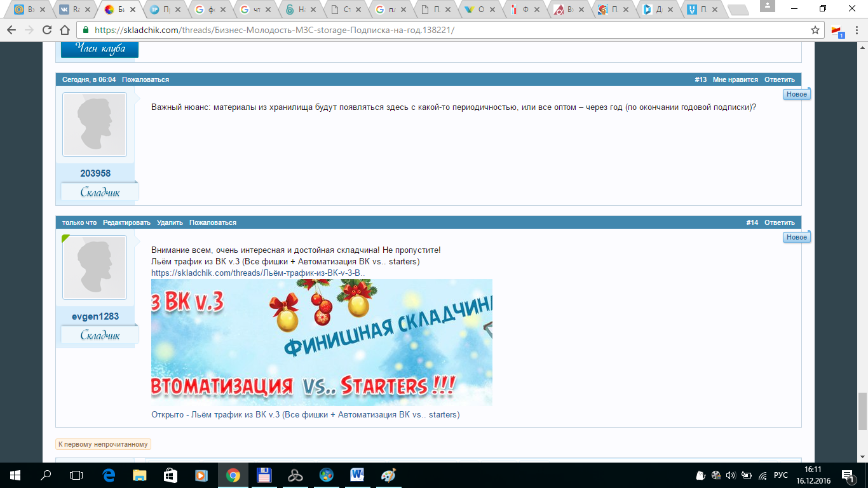The width and height of the screenshot is (868, 488).
Task: Click the Новое marker on post #14
Action: tap(797, 237)
